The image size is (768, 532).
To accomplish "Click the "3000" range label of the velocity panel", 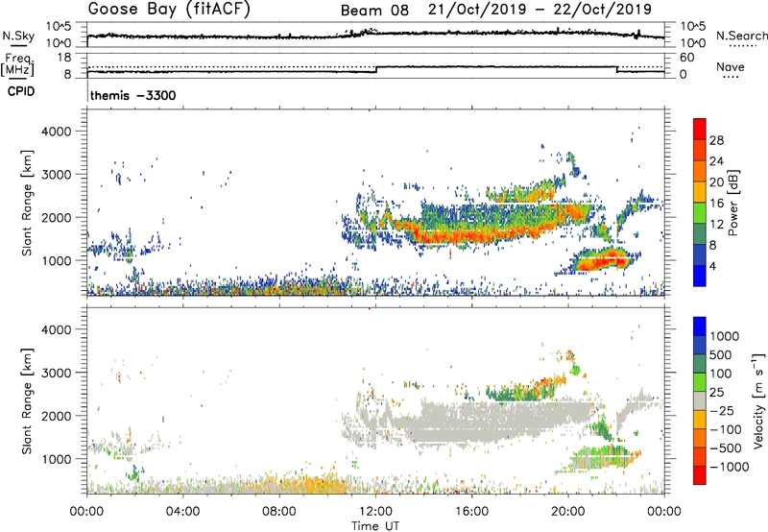I will tap(57, 373).
